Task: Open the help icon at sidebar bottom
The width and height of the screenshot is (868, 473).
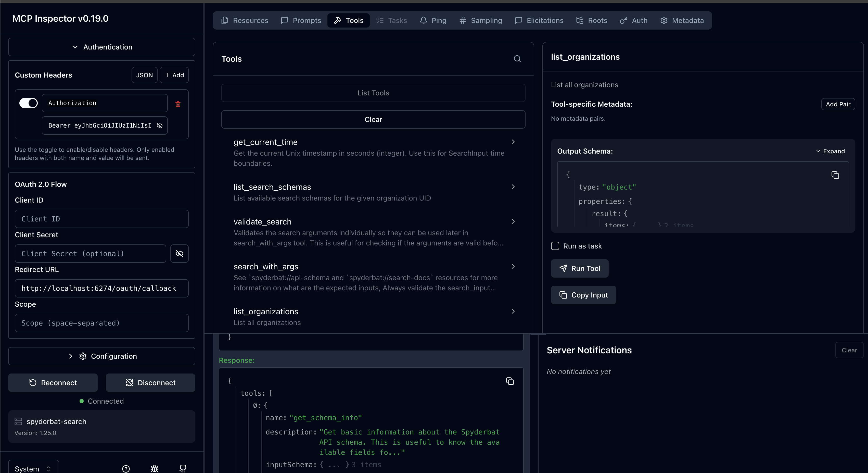Action: [x=126, y=469]
